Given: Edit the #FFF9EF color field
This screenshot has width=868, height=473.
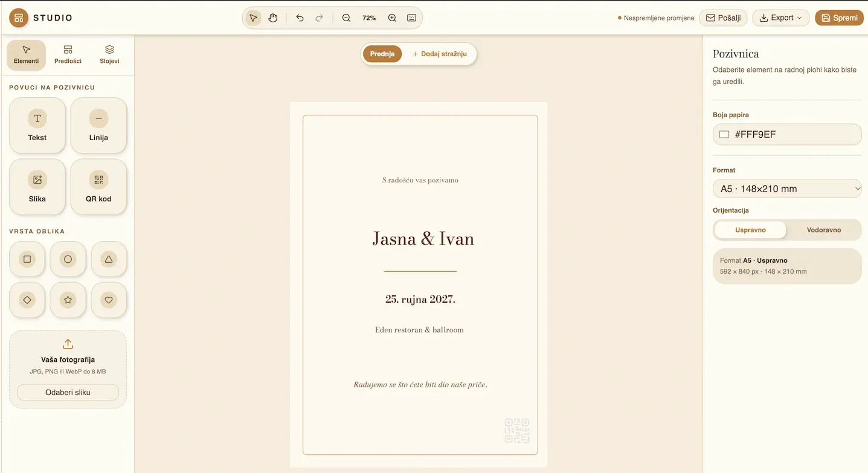Looking at the screenshot, I should coord(787,134).
